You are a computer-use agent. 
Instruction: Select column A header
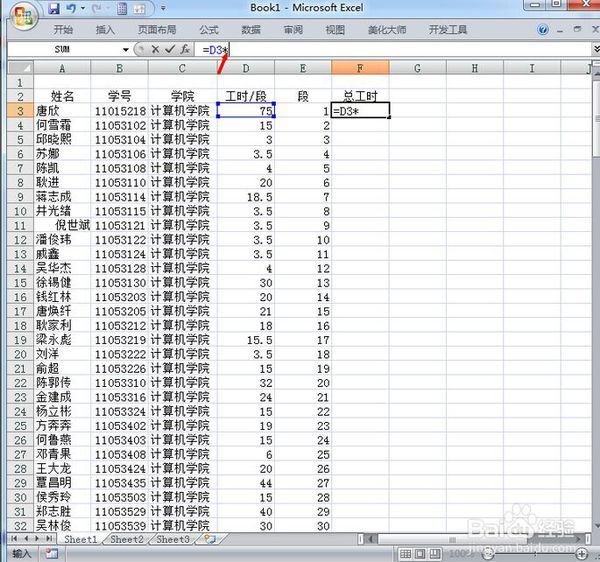click(x=62, y=68)
